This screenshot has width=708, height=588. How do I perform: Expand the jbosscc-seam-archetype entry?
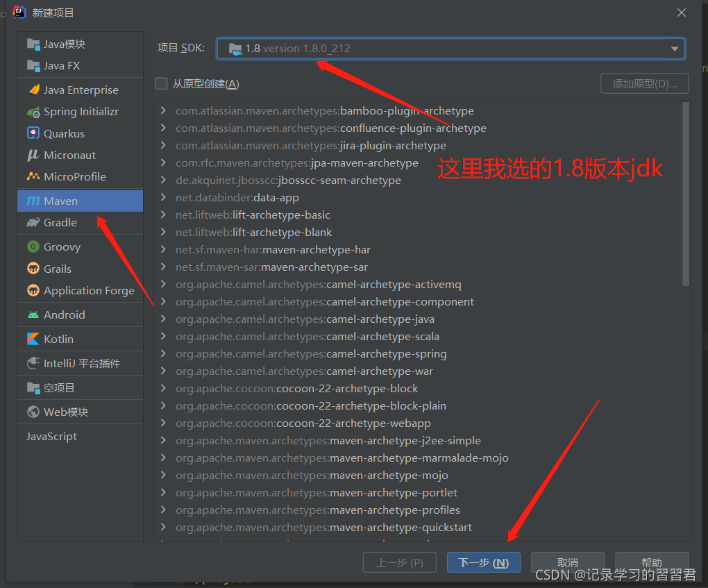163,180
